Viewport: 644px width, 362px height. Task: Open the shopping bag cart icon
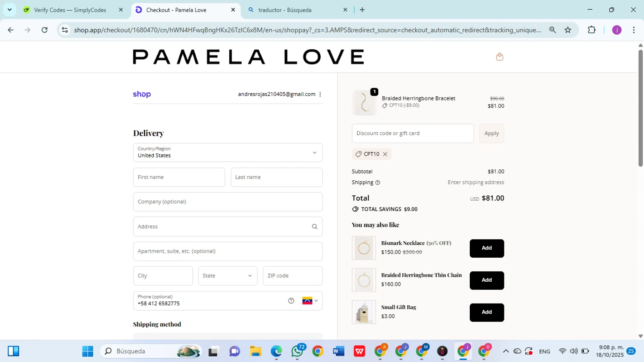click(499, 57)
